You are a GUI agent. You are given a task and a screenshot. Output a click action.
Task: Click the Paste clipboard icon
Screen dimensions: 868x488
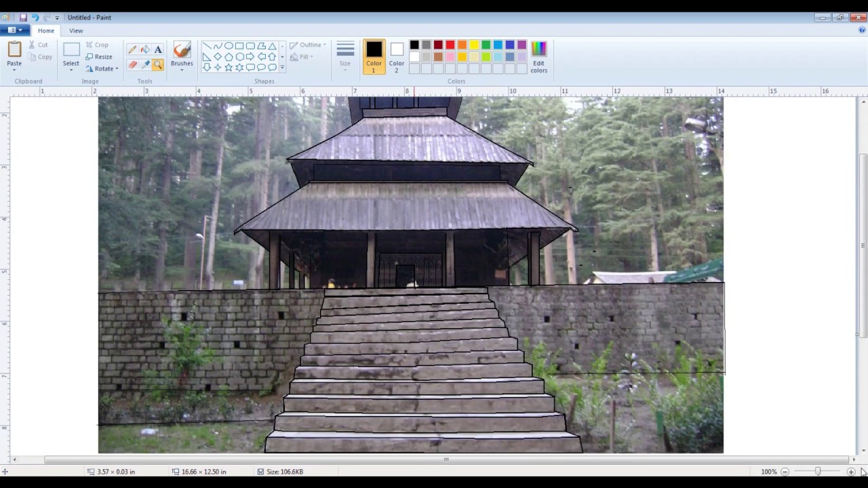click(x=14, y=49)
